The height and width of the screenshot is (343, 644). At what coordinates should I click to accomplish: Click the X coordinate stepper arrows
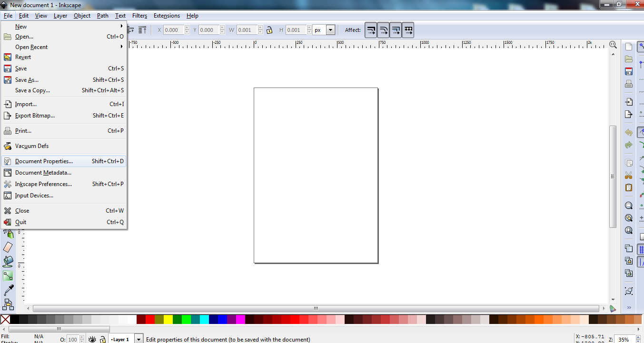click(187, 30)
